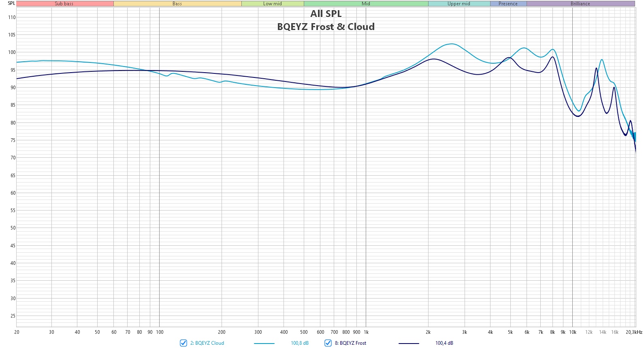644x348 pixels.
Task: Click the 105 dB axis label
Action: click(12, 35)
